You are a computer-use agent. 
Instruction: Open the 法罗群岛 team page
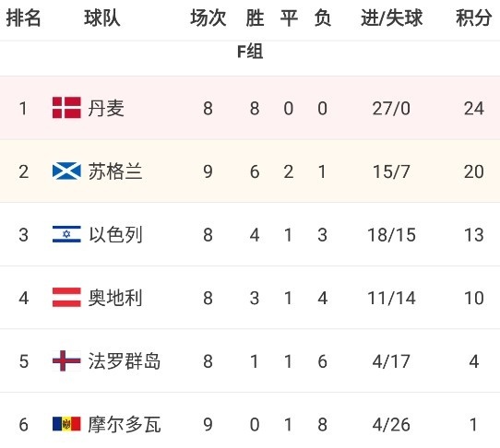(x=125, y=361)
